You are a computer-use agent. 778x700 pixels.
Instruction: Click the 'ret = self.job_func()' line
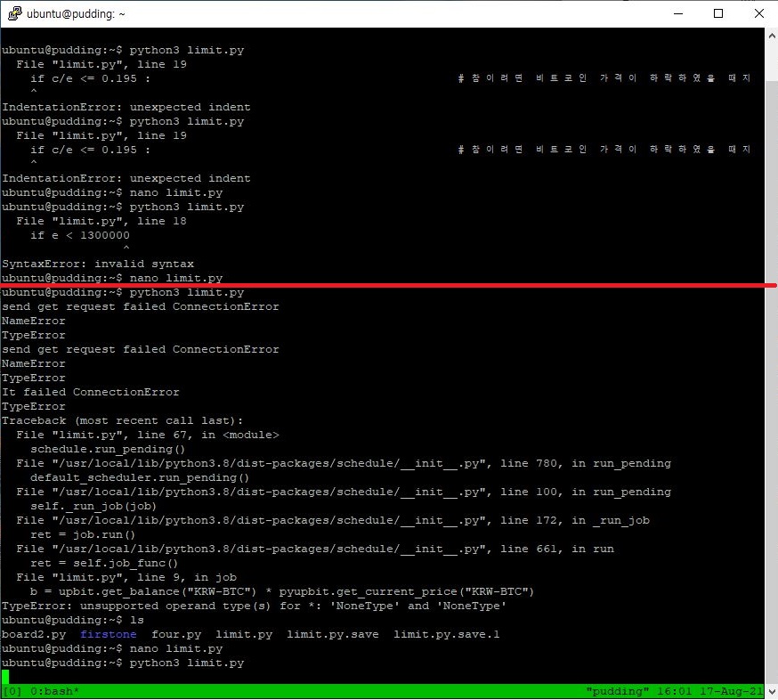(104, 564)
